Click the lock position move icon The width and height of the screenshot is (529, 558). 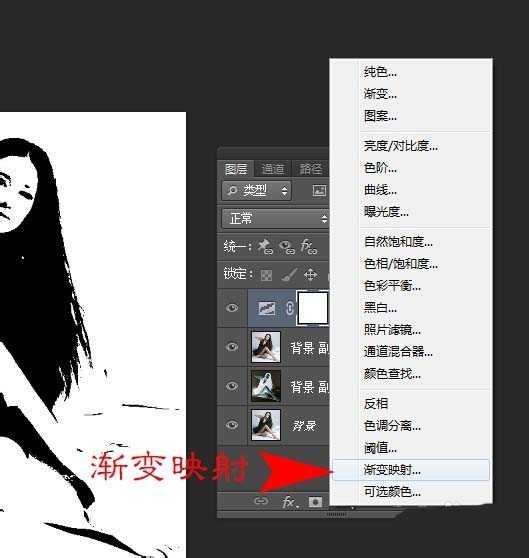(310, 275)
